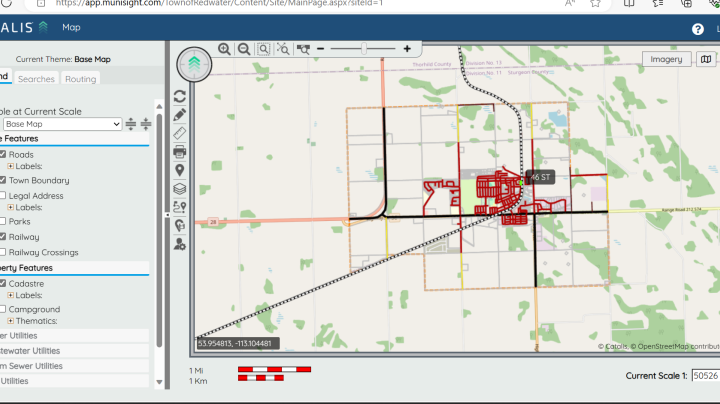Click the zoom out magnifier tool
The image size is (720, 404).
click(x=243, y=48)
